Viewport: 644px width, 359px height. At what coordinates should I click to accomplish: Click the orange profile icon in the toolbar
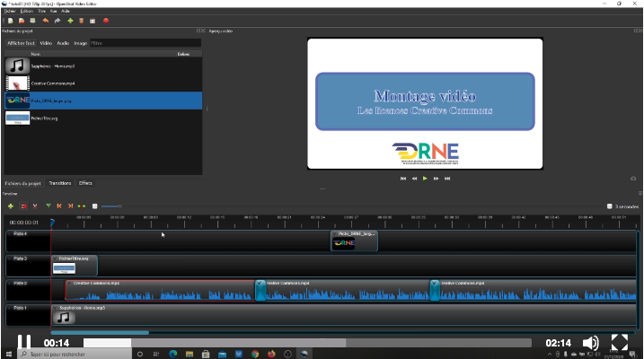(x=82, y=21)
